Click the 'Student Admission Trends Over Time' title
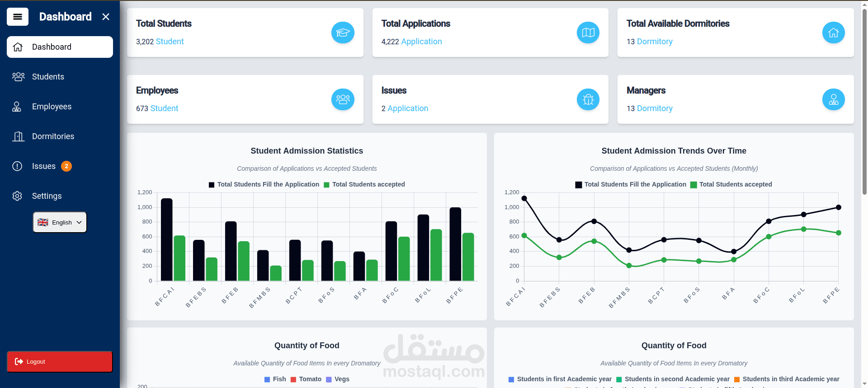This screenshot has width=868, height=388. [x=674, y=151]
